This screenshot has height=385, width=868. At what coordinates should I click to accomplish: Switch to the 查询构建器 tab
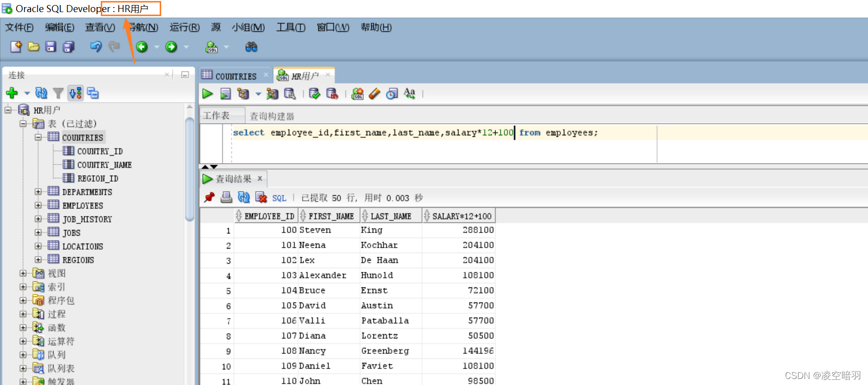pos(272,116)
